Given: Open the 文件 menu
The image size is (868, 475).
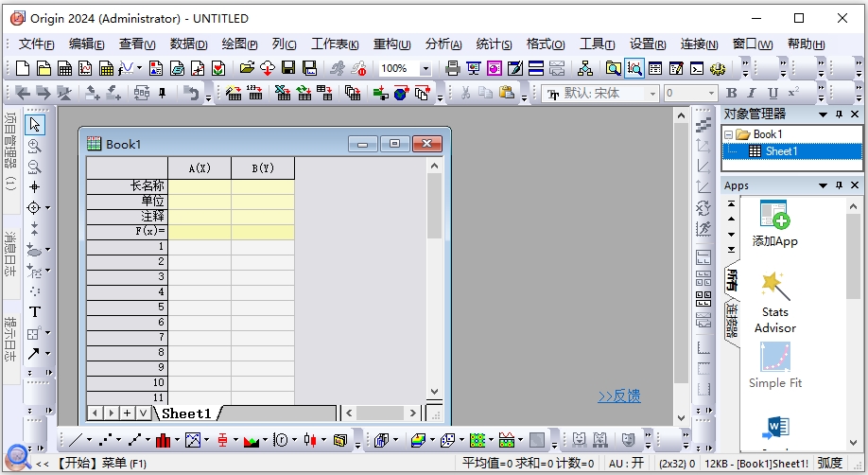Looking at the screenshot, I should 36,44.
